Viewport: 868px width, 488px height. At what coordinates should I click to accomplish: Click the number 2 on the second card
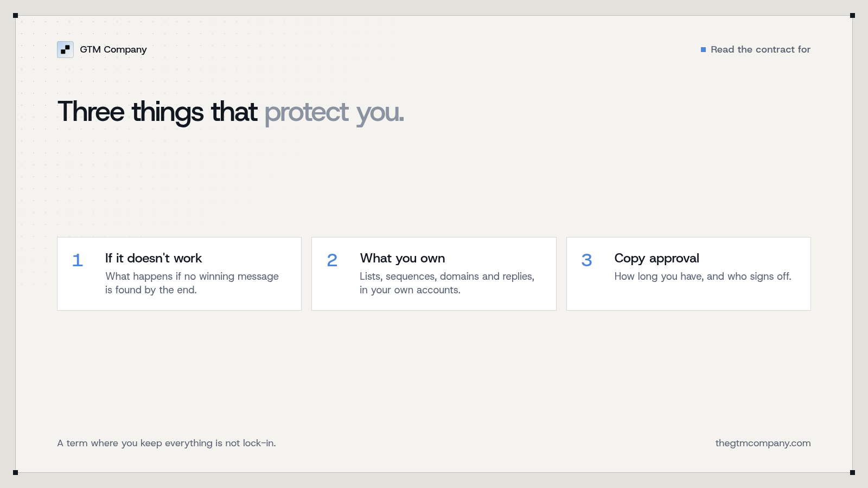[332, 260]
